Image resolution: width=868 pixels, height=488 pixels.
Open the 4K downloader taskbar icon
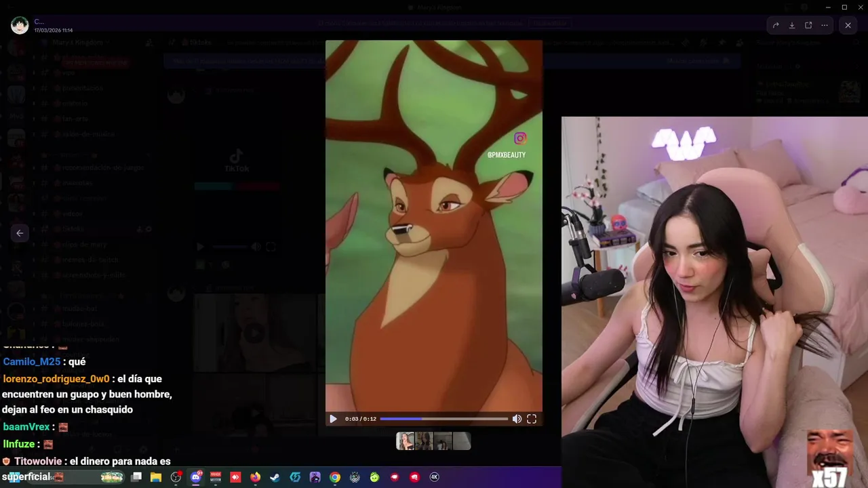coord(435,477)
